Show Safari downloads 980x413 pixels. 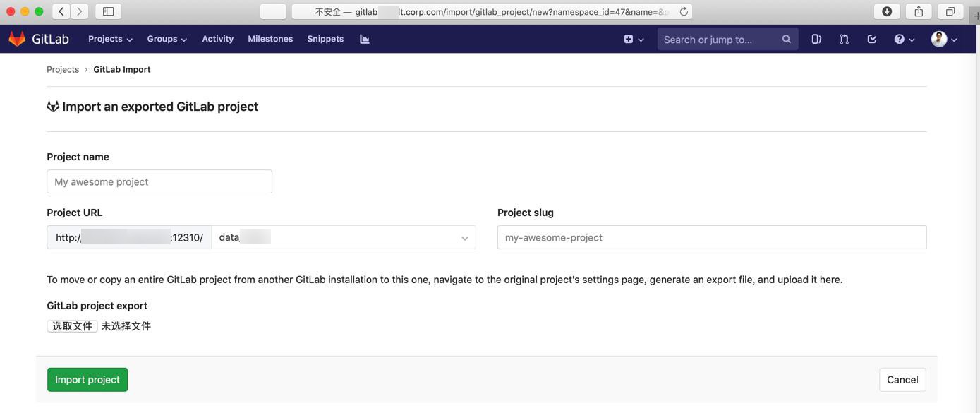[x=887, y=11]
